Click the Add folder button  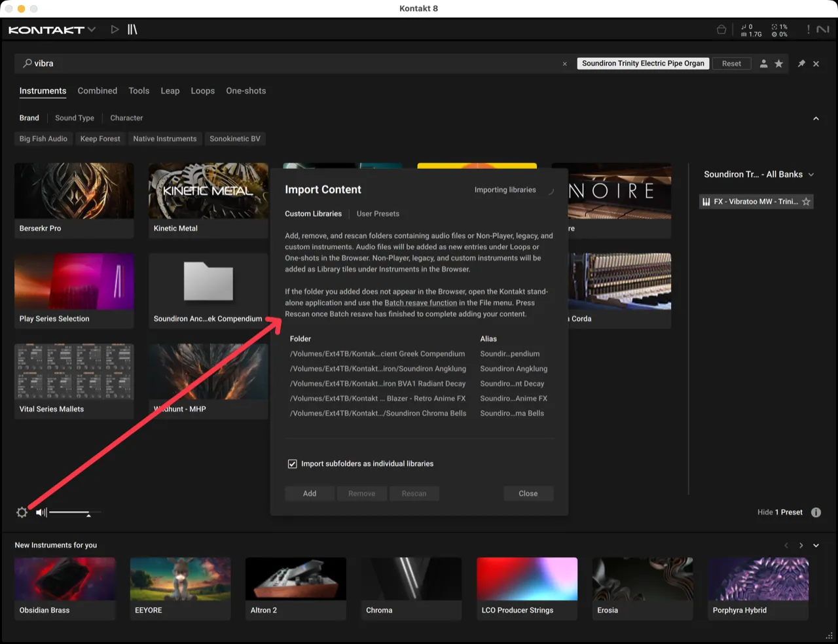[x=310, y=493]
